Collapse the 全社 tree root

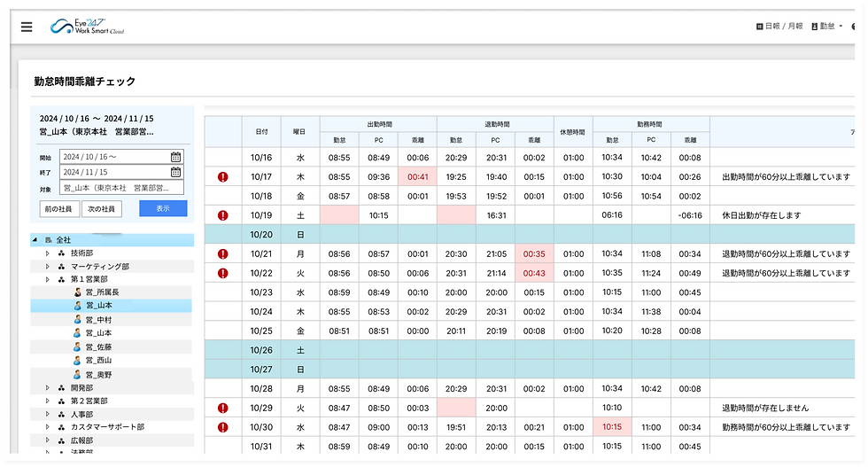(35, 240)
